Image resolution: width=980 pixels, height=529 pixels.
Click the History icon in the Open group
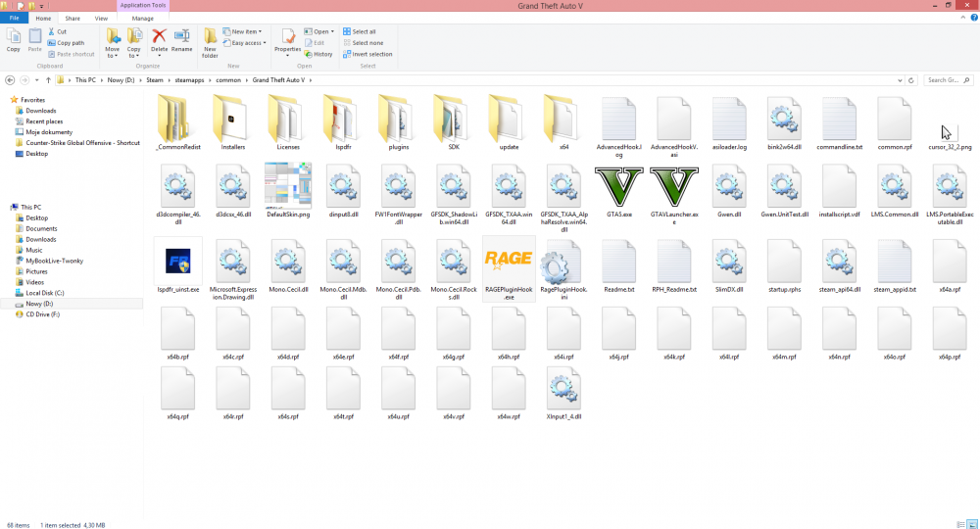pyautogui.click(x=308, y=54)
